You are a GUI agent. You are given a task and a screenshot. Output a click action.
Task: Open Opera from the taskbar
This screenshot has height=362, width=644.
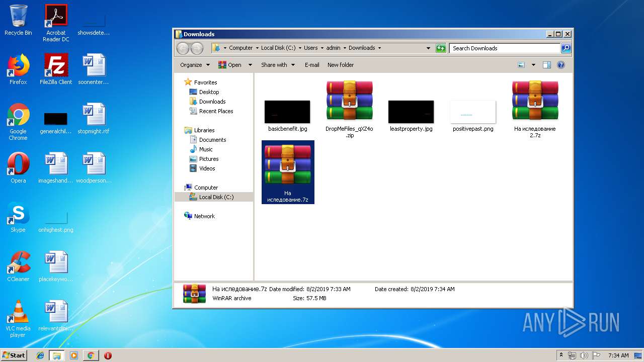pos(108,355)
